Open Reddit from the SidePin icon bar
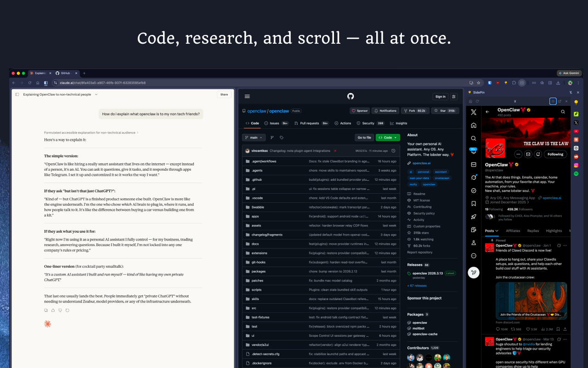 point(576,156)
